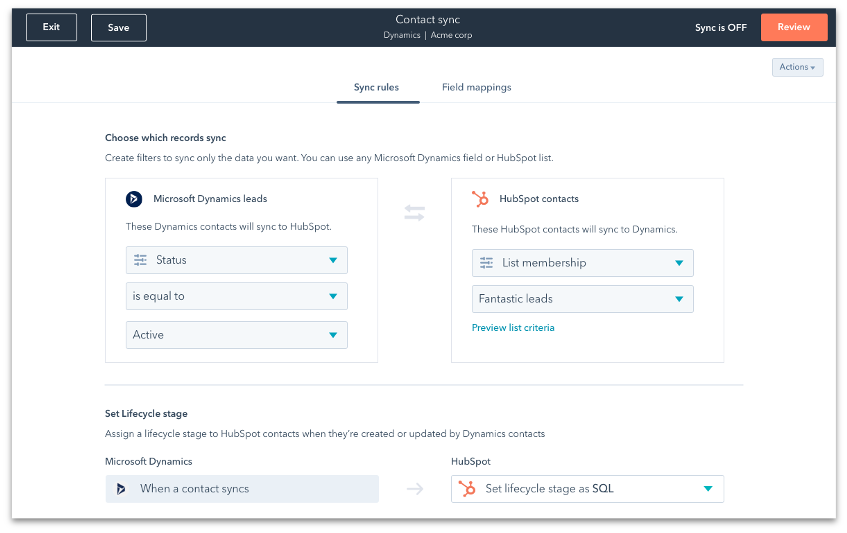The width and height of the screenshot is (847, 533).
Task: Open the Actions dropdown menu
Action: (797, 67)
